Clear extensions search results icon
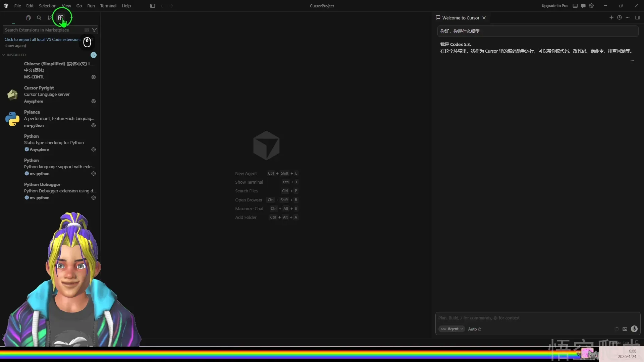This screenshot has width=644, height=362. point(87,30)
